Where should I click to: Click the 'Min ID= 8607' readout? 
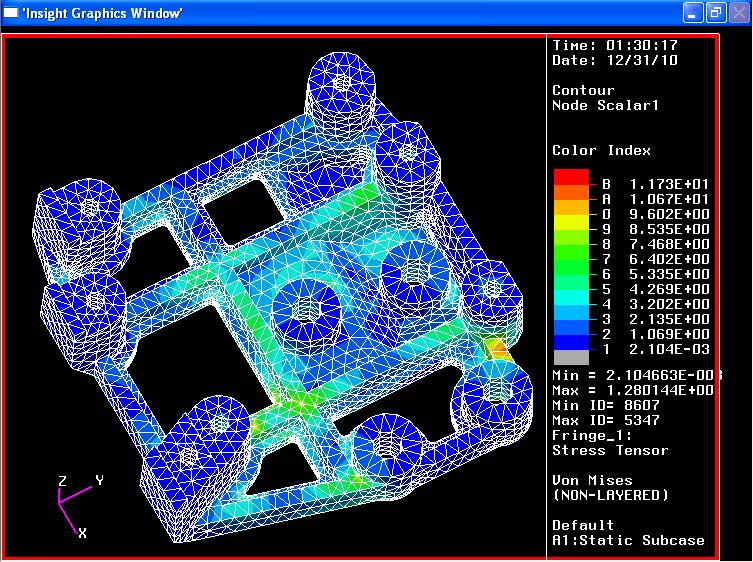tap(608, 405)
